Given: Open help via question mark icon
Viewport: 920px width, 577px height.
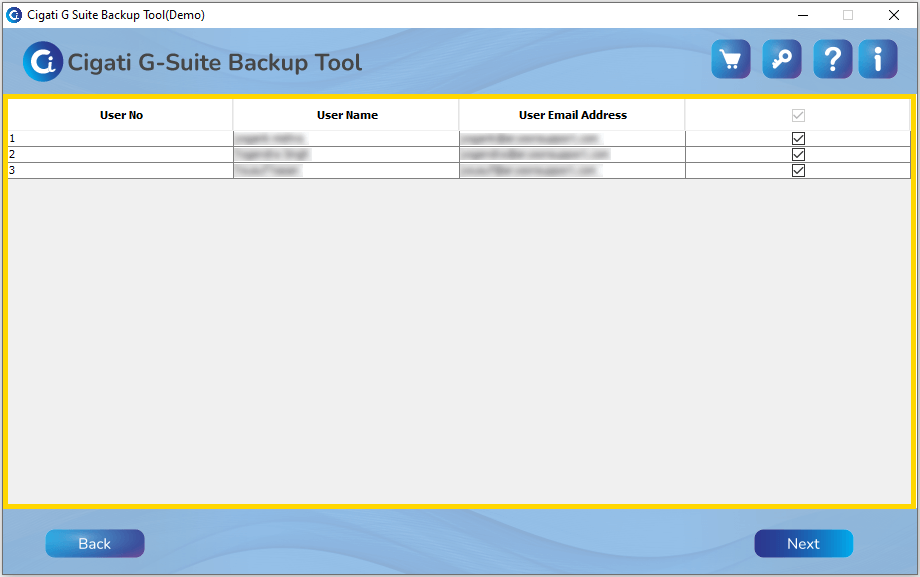Looking at the screenshot, I should [x=832, y=60].
